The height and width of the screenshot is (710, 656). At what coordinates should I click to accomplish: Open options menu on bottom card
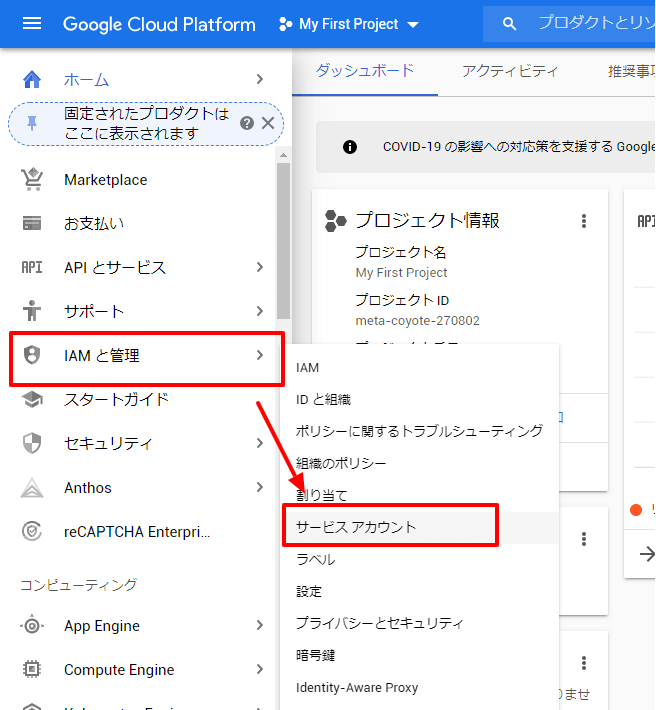(584, 663)
